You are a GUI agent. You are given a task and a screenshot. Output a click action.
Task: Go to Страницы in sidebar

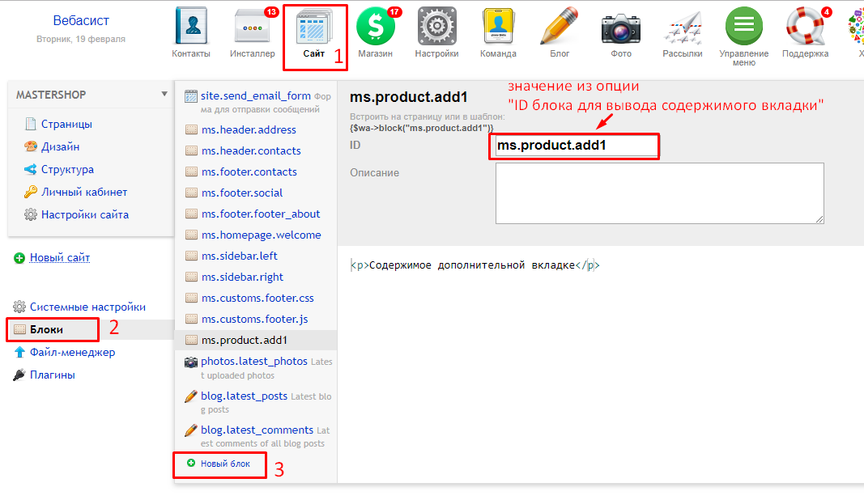click(66, 124)
